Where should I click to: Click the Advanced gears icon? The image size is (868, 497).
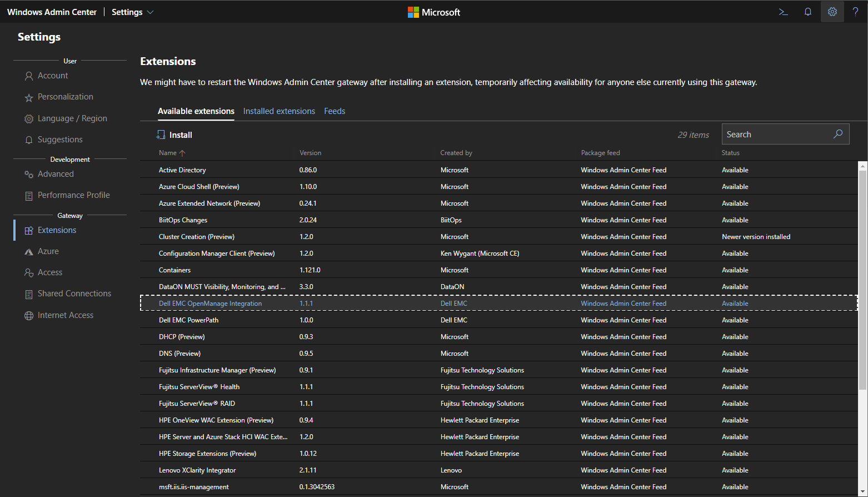29,175
